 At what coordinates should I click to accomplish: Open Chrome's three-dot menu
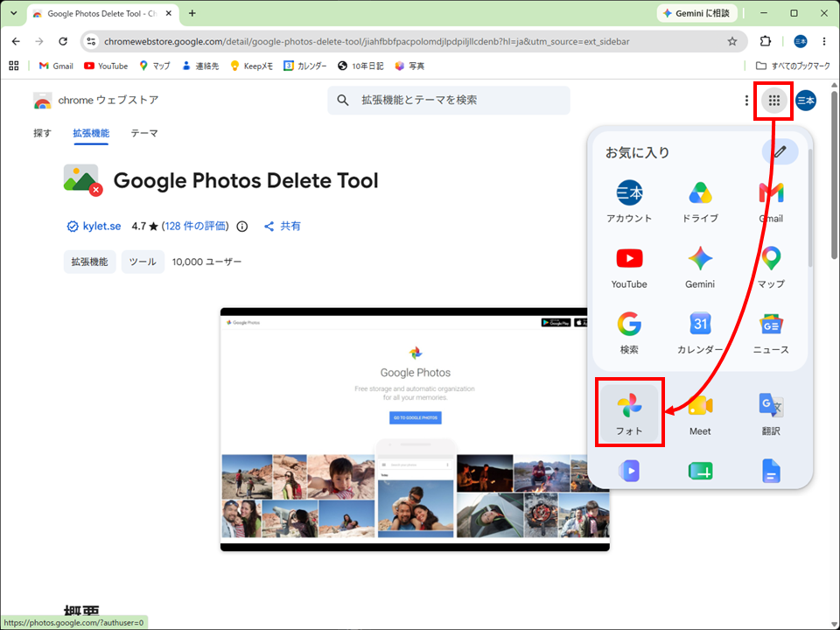[824, 41]
